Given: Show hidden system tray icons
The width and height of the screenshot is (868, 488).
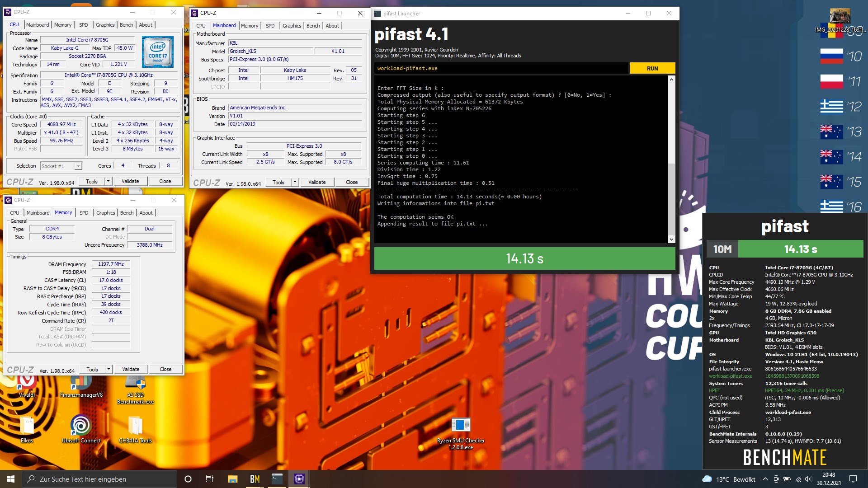Looking at the screenshot, I should pyautogui.click(x=765, y=479).
